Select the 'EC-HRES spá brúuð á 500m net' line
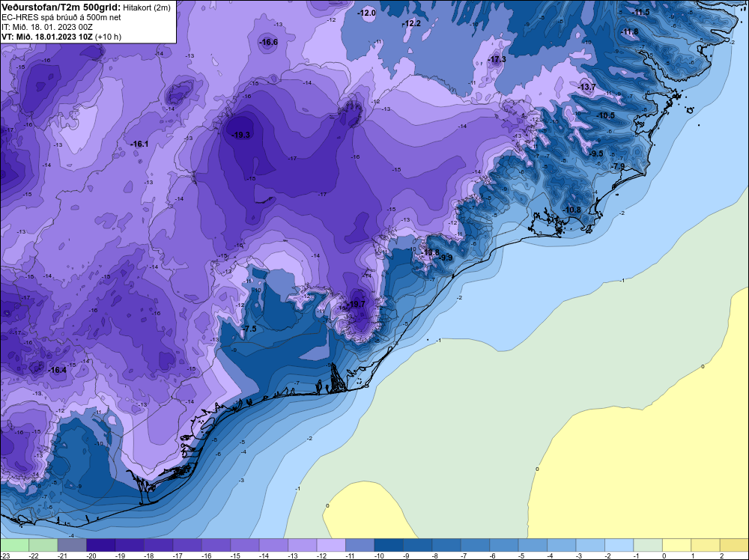 (x=61, y=17)
